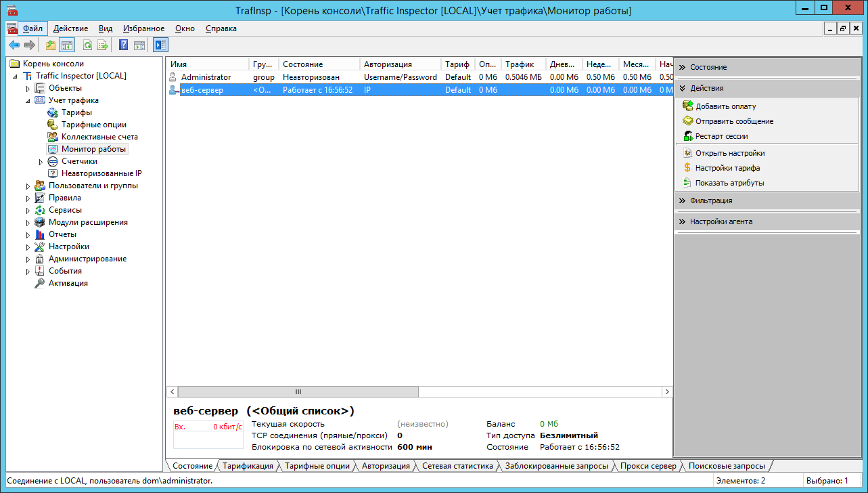The height and width of the screenshot is (493, 868).
Task: Click the Administrator user row icon
Action: (x=173, y=77)
